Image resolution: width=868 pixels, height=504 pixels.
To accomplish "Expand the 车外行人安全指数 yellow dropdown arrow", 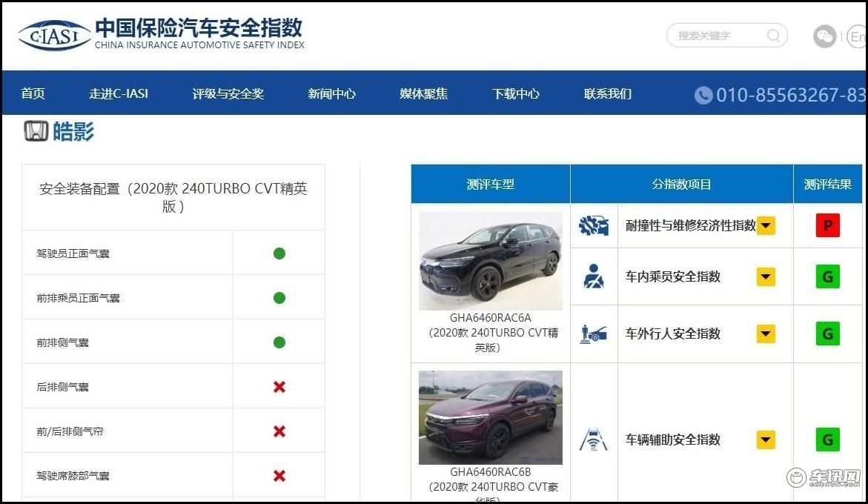I will tap(766, 334).
